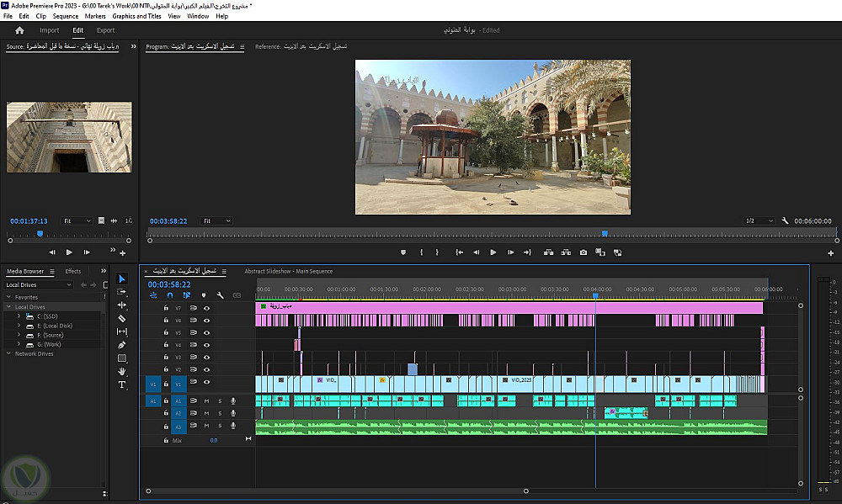The width and height of the screenshot is (842, 504).
Task: Select the Type tool
Action: [x=122, y=385]
